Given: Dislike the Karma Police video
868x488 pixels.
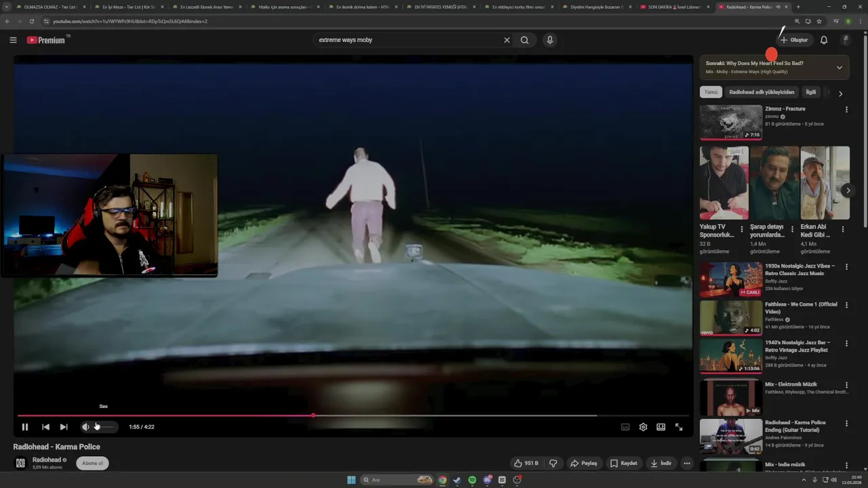Looking at the screenshot, I should [x=553, y=464].
